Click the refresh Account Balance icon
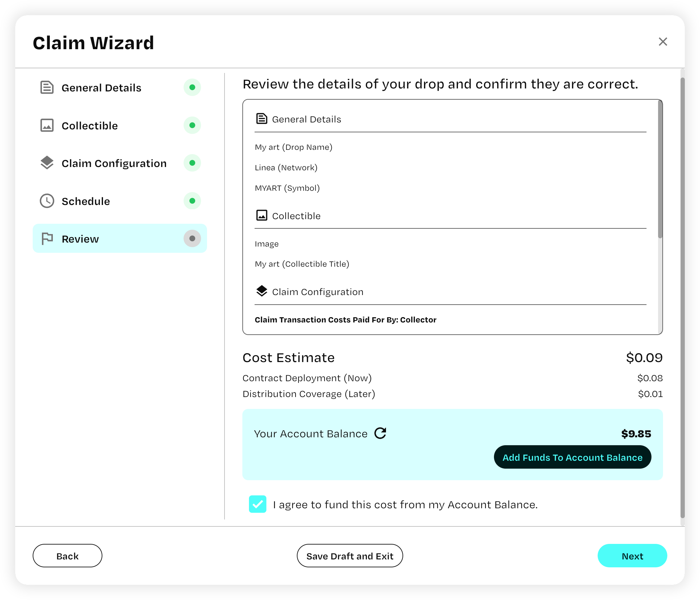 pos(381,433)
